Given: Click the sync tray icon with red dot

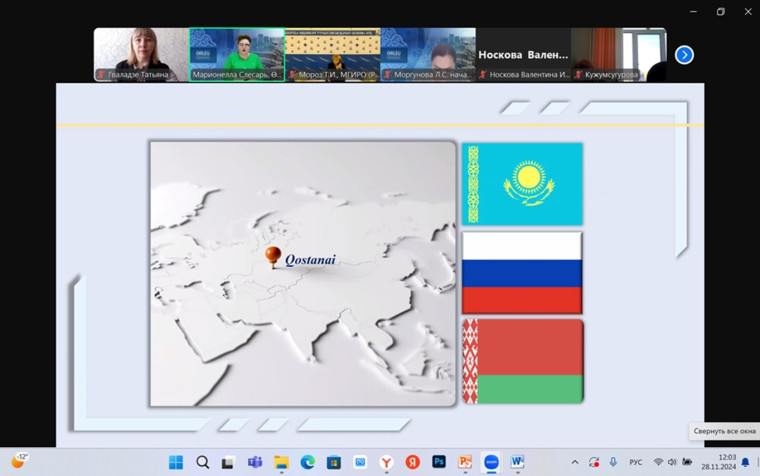Looking at the screenshot, I should (x=594, y=462).
